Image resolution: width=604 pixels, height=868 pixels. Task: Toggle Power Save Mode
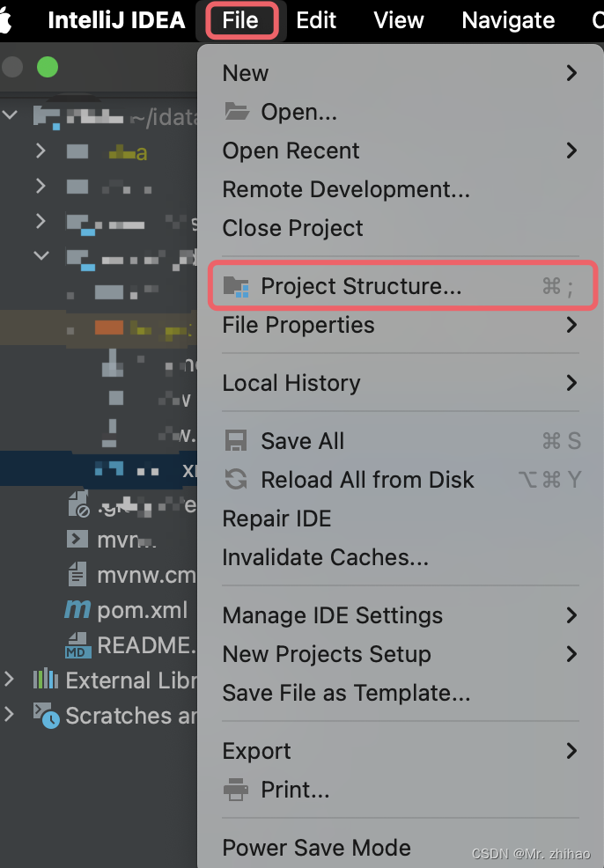pos(316,848)
